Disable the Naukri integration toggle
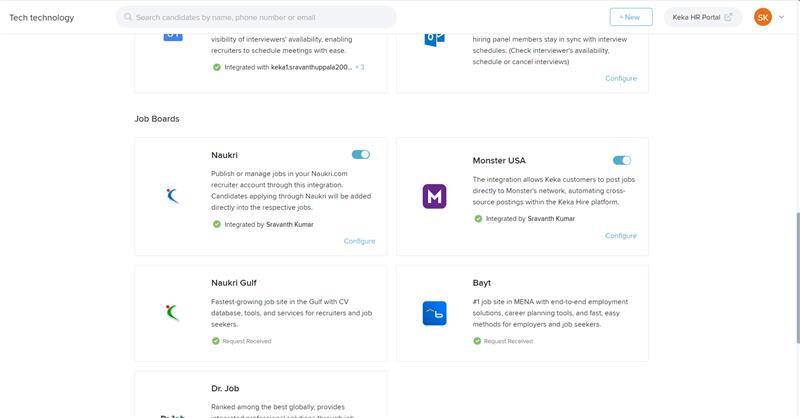The height and width of the screenshot is (418, 800). click(361, 155)
